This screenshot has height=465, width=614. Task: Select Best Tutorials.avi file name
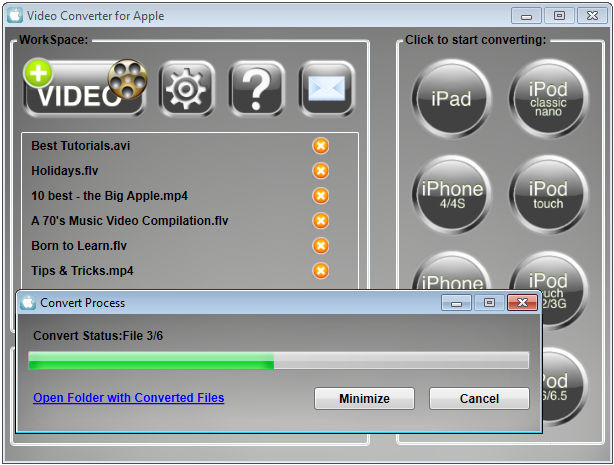click(81, 146)
